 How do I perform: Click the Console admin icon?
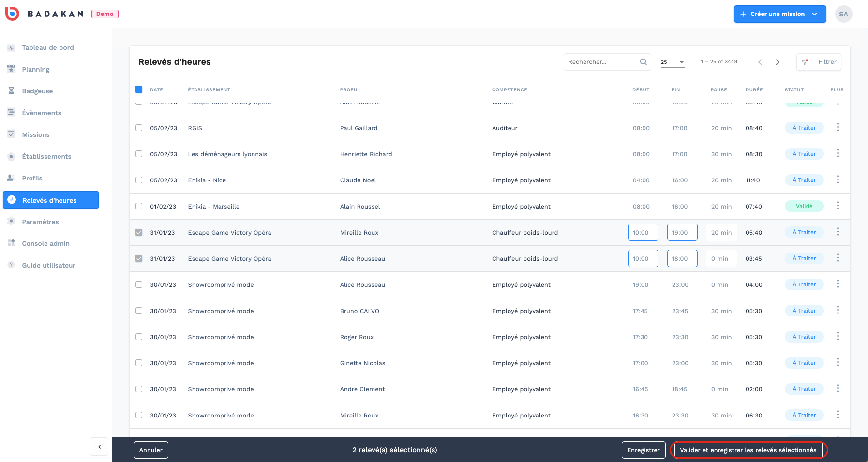click(x=11, y=243)
